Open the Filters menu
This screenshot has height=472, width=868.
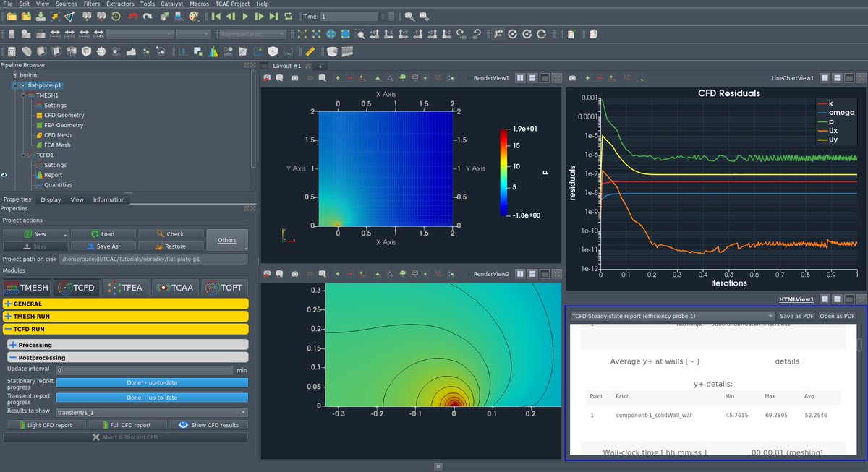pyautogui.click(x=90, y=4)
